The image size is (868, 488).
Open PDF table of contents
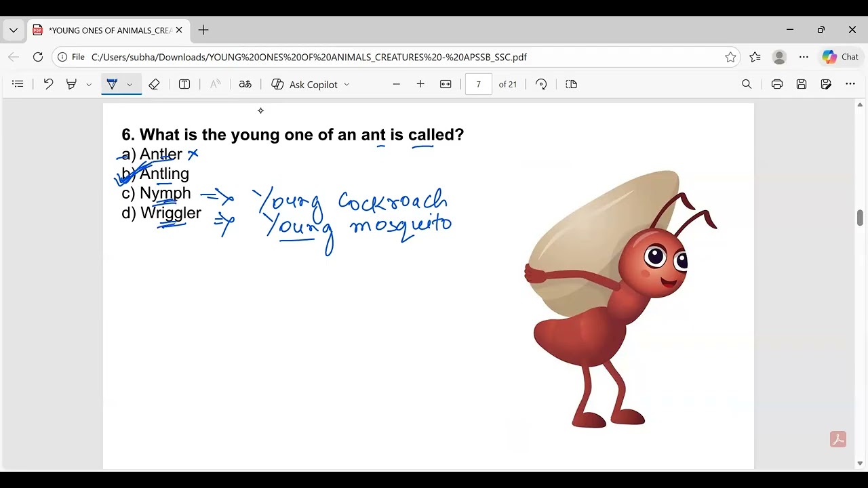(x=18, y=84)
